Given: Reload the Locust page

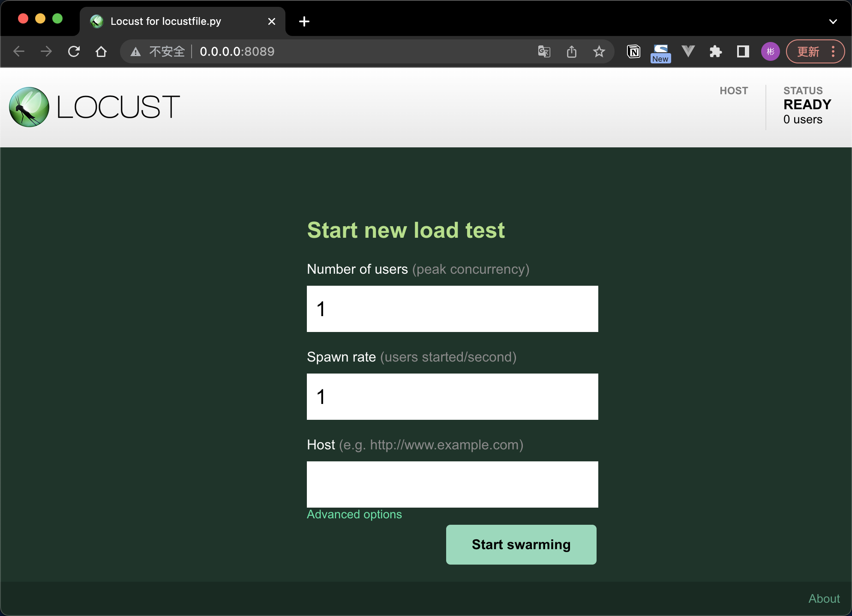Looking at the screenshot, I should click(x=74, y=51).
